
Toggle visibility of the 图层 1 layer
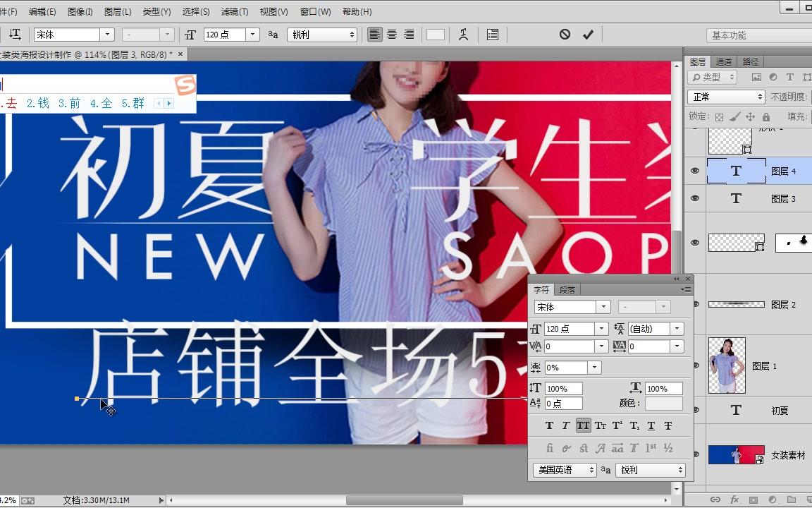(695, 366)
